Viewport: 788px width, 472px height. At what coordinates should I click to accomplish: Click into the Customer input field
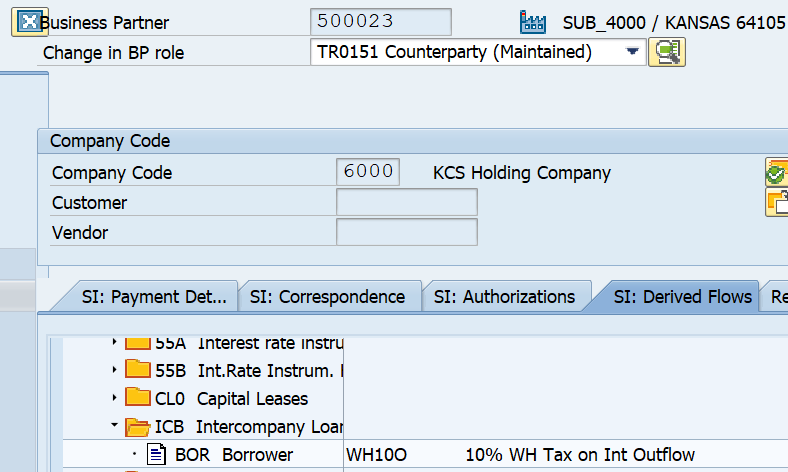pos(406,202)
